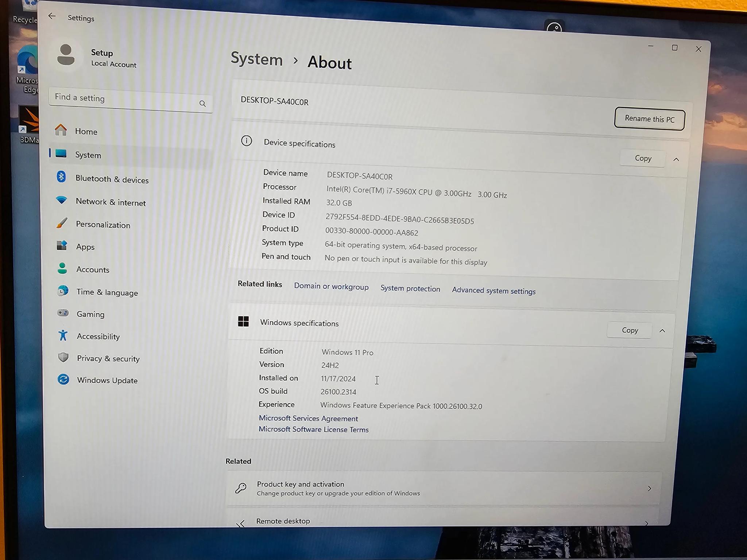Maximize the Settings window
This screenshot has height=560, width=747.
click(x=675, y=48)
